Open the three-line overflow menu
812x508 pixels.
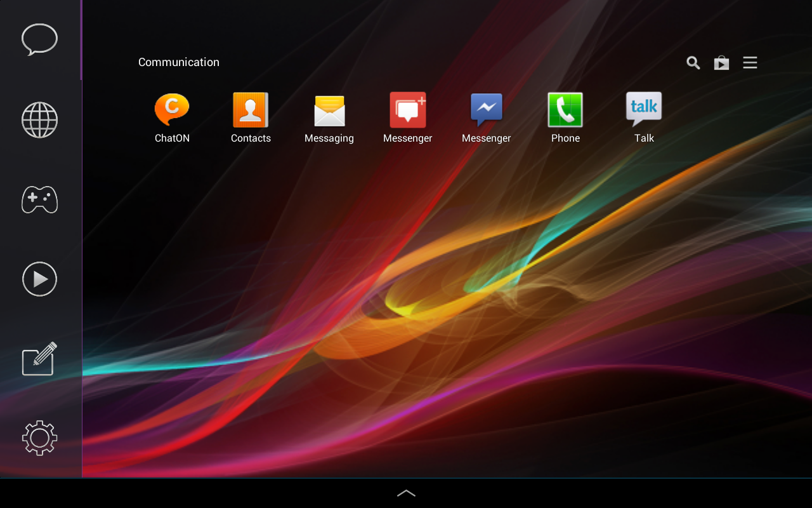tap(750, 63)
